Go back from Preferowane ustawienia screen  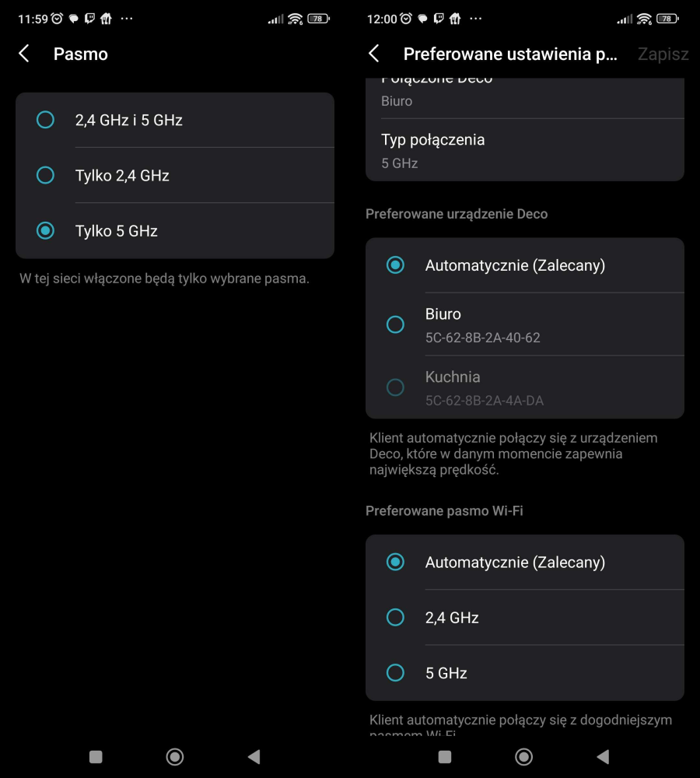[374, 54]
